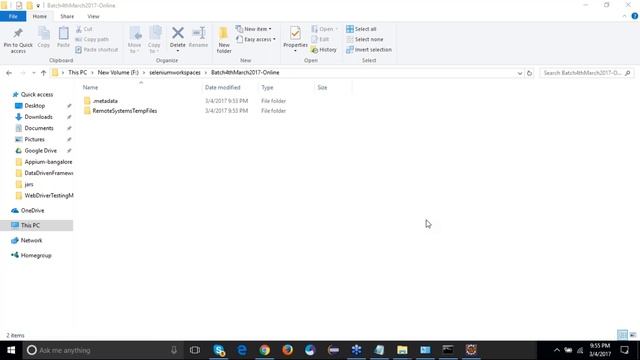Open Firefox from the taskbar
The height and width of the screenshot is (360, 640).
click(288, 350)
